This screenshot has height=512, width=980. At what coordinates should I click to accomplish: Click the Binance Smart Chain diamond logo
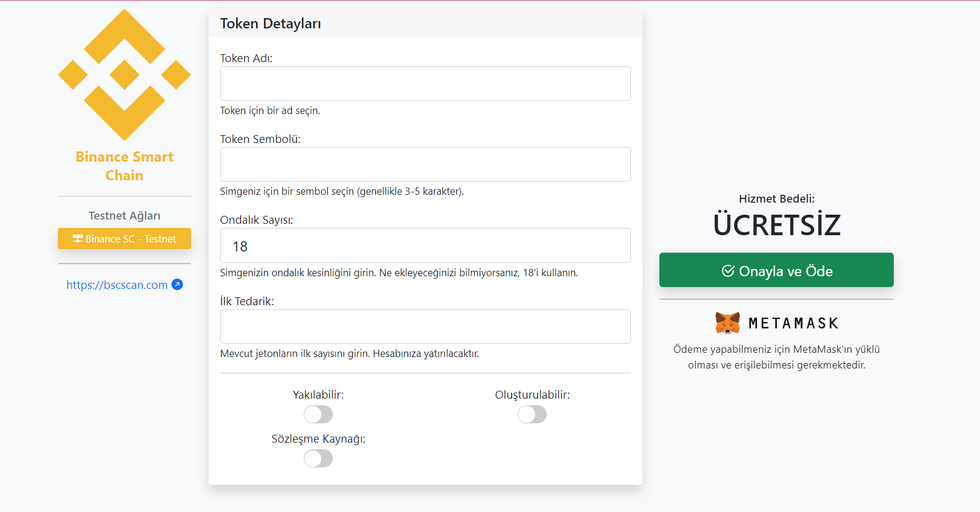tap(124, 75)
